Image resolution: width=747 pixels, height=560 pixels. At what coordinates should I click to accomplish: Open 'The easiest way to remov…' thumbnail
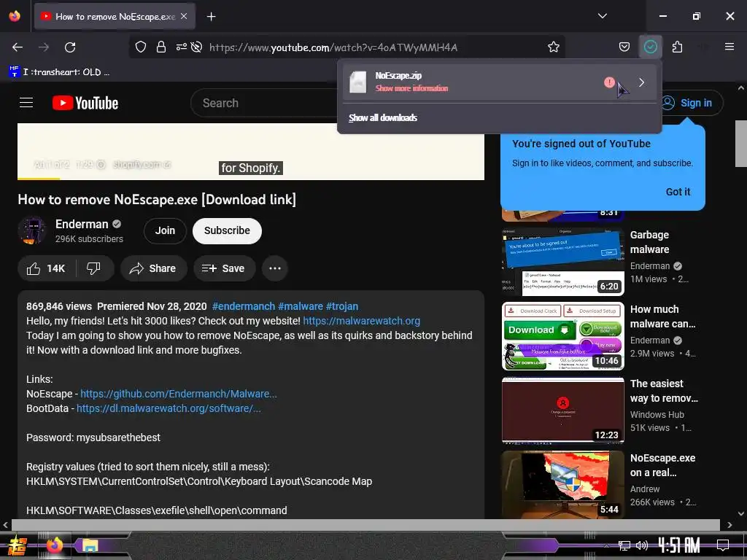point(562,411)
